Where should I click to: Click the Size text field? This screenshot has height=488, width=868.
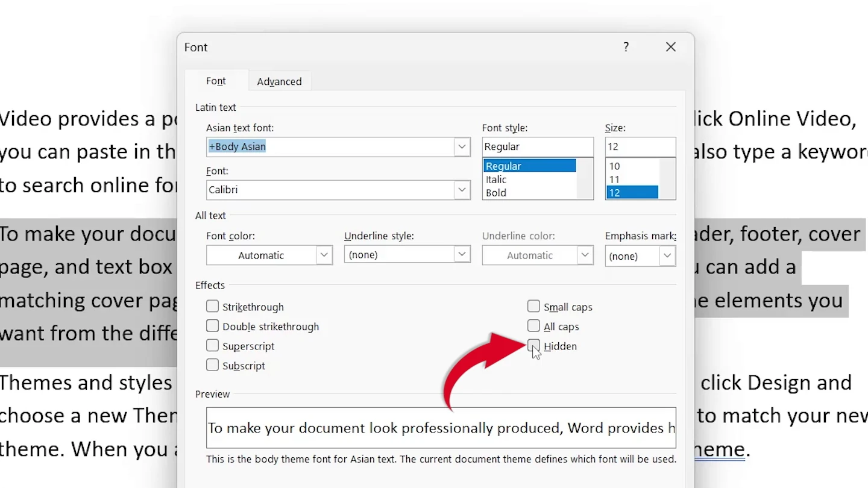(640, 146)
